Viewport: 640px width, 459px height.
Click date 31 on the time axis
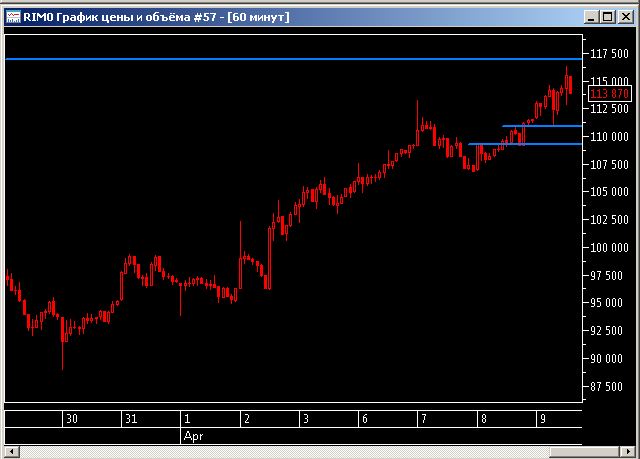tap(131, 419)
